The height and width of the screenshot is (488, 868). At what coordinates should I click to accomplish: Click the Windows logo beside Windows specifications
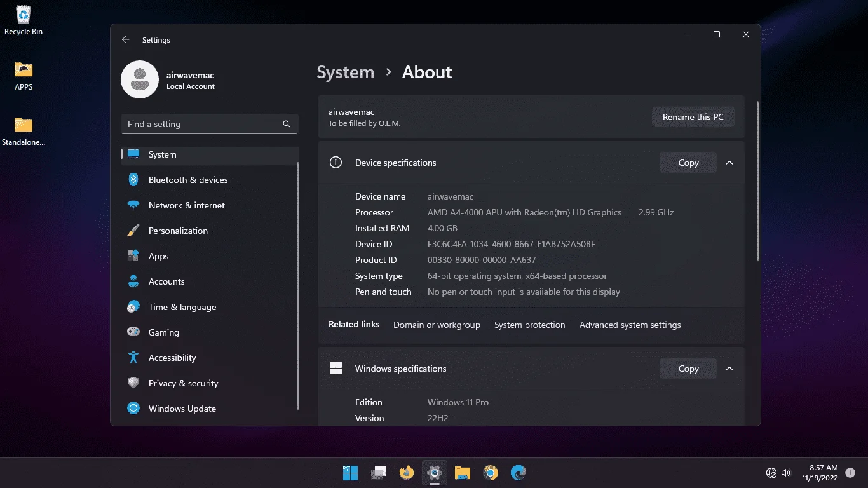point(336,369)
